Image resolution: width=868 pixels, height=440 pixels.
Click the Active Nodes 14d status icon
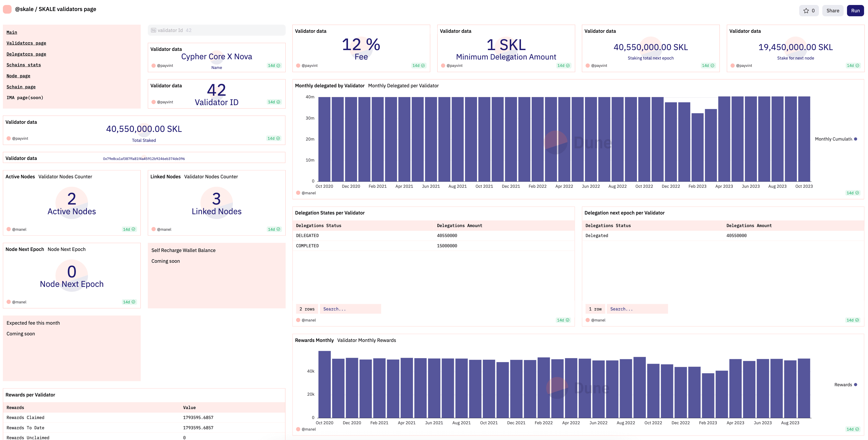pyautogui.click(x=133, y=229)
